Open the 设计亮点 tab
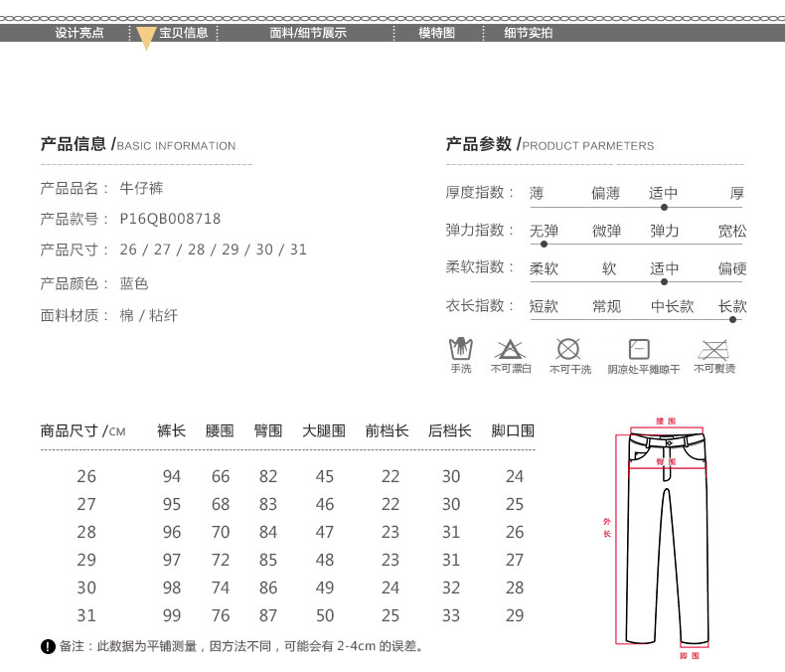Screen dimensions: 785x672 [79, 33]
